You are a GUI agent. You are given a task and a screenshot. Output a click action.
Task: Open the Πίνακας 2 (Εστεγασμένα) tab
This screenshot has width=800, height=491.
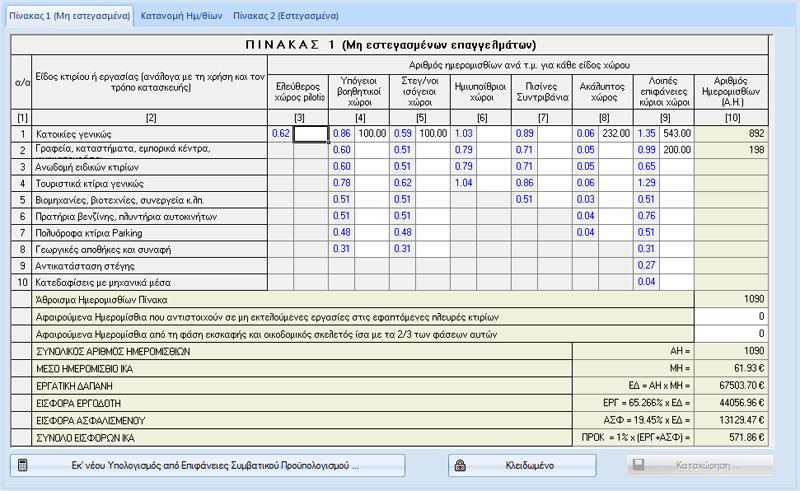click(284, 17)
